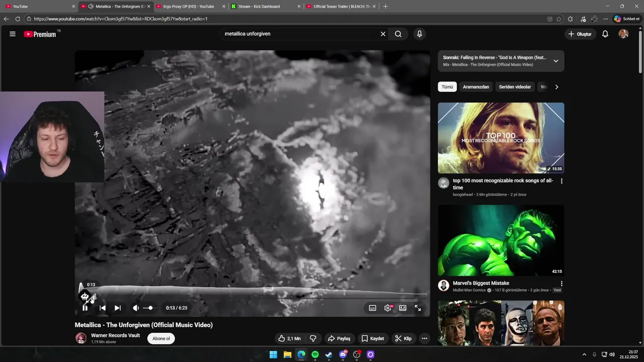
Task: Select the Seriden videolar filter chip
Action: (515, 87)
